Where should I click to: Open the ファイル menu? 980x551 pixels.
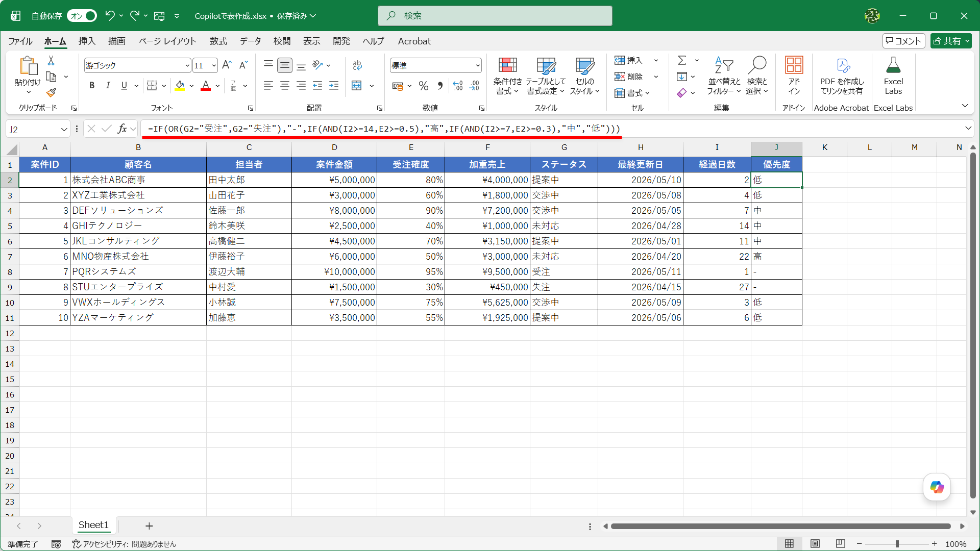(x=20, y=41)
